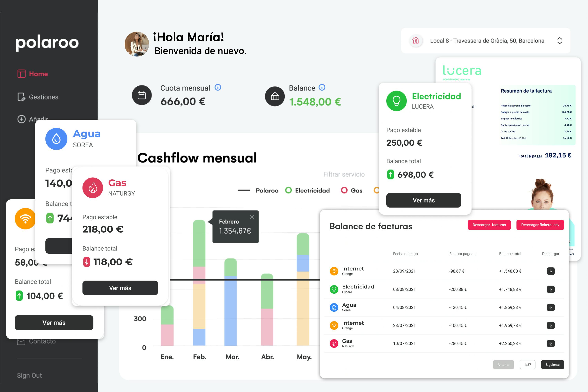Image resolution: width=588 pixels, height=392 pixels.
Task: Click Descargar fichero .csv button
Action: pos(540,225)
